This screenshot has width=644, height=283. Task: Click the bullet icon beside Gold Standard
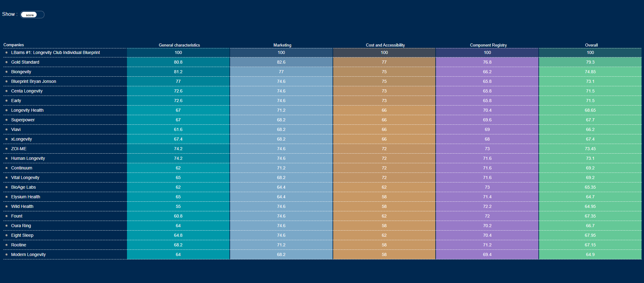click(x=7, y=62)
